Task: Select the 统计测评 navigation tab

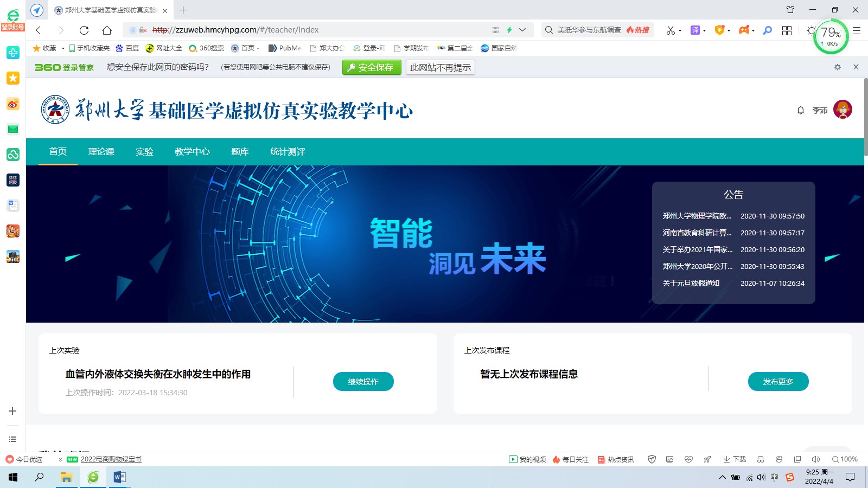Action: tap(288, 151)
